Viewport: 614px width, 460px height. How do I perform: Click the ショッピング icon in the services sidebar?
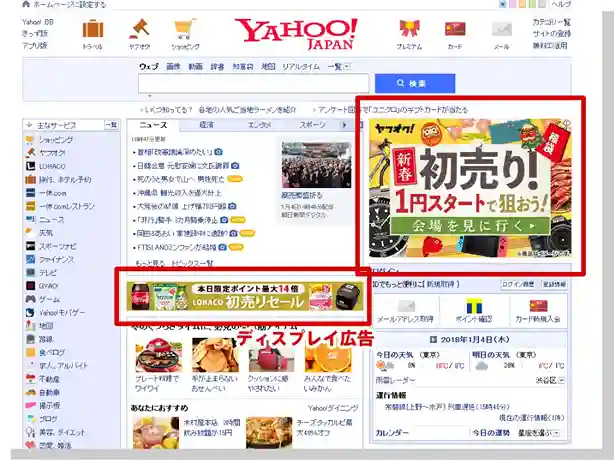30,140
